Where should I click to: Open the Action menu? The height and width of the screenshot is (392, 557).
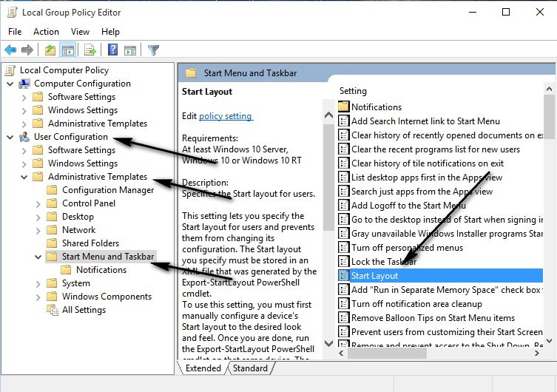click(x=46, y=32)
